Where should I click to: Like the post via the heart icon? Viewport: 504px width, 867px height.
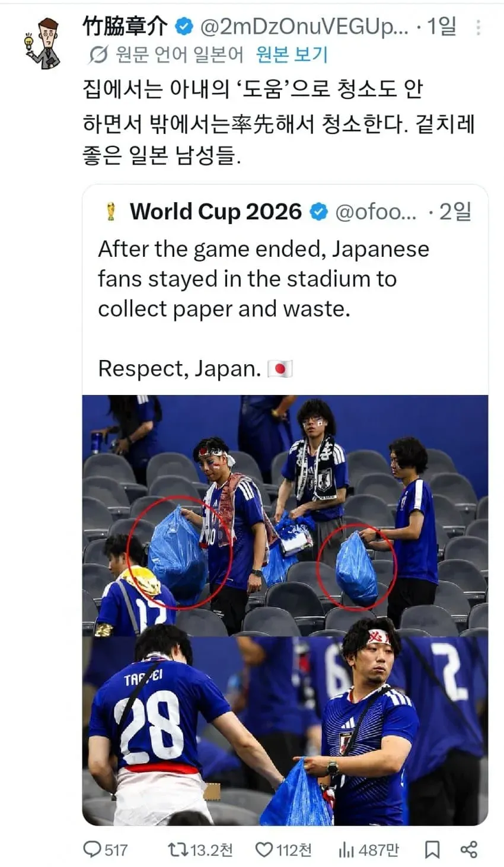click(x=264, y=850)
